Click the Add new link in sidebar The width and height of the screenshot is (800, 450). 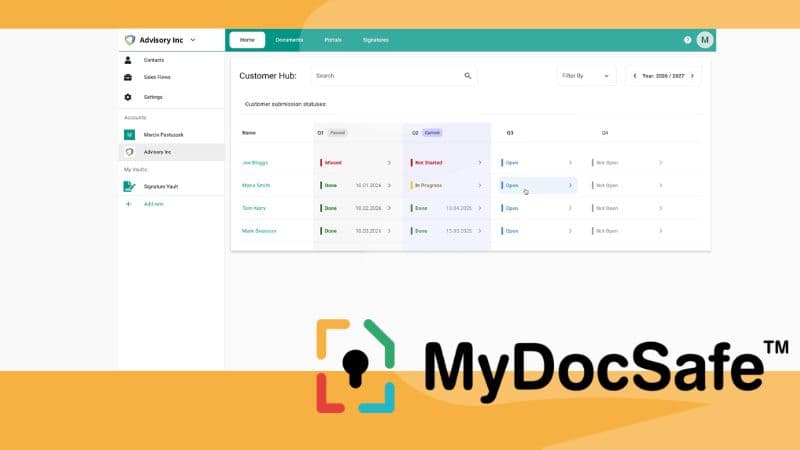pyautogui.click(x=154, y=204)
